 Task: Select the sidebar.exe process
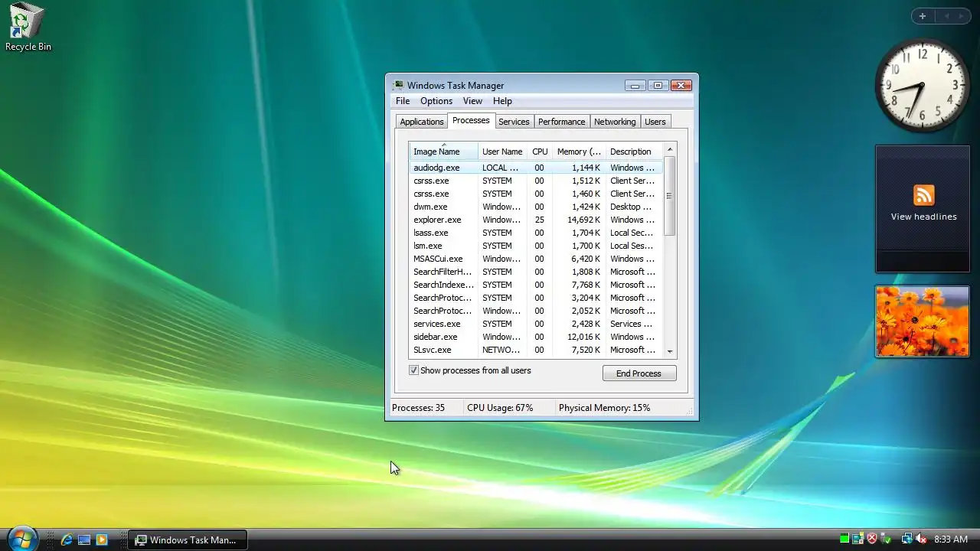536,337
